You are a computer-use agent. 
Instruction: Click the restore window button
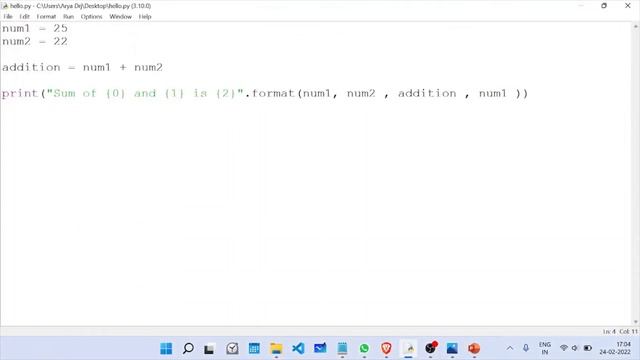coord(604,6)
